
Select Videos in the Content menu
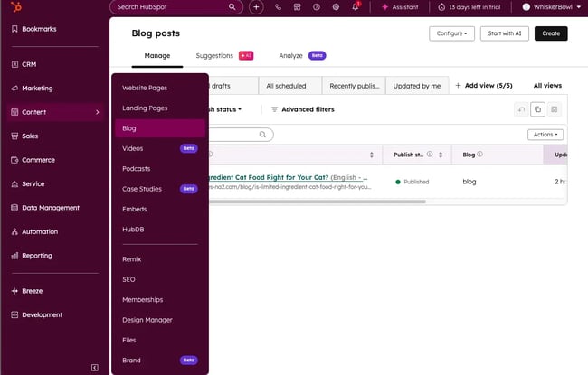point(160,148)
